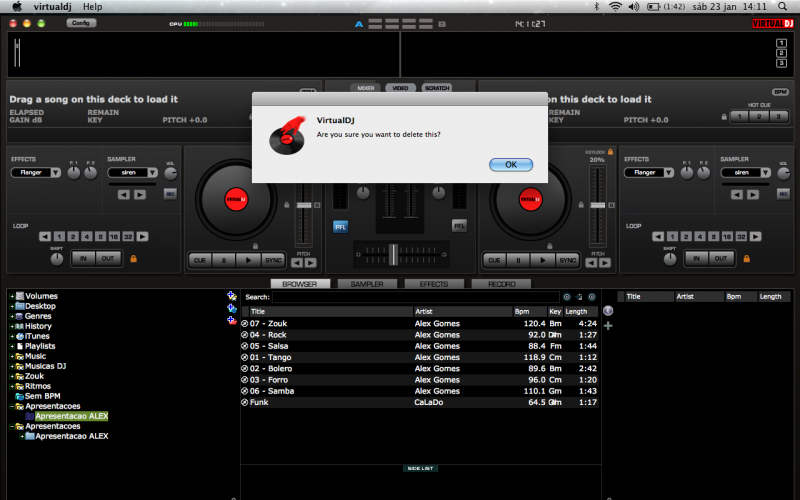Toggle the left channel PFL button

point(340,226)
